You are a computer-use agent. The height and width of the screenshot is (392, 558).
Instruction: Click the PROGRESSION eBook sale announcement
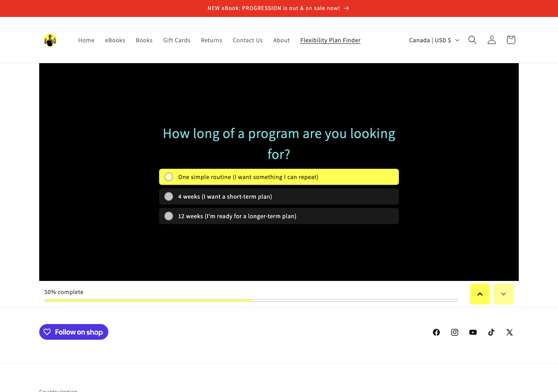click(279, 8)
